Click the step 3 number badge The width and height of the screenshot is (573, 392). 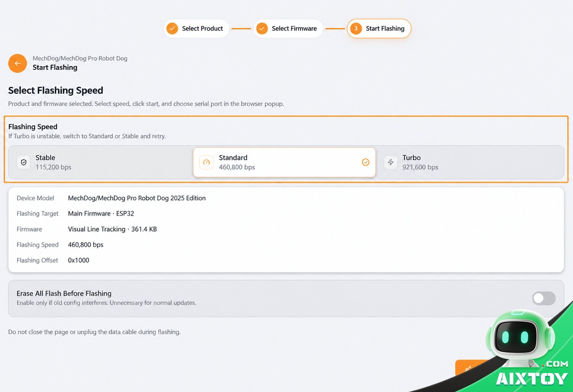pyautogui.click(x=356, y=29)
